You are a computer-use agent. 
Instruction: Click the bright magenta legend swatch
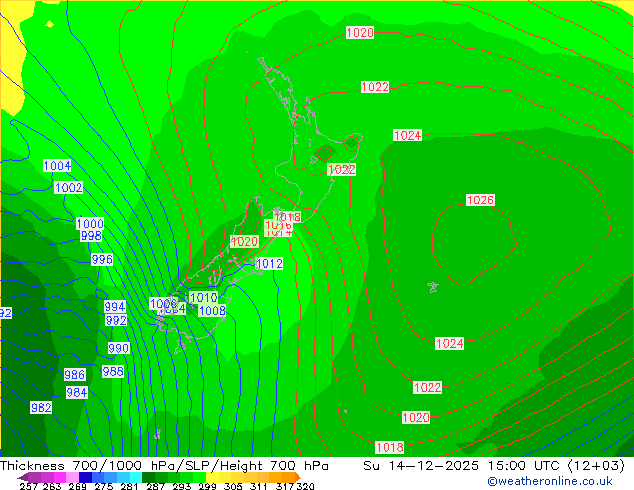click(x=60, y=477)
